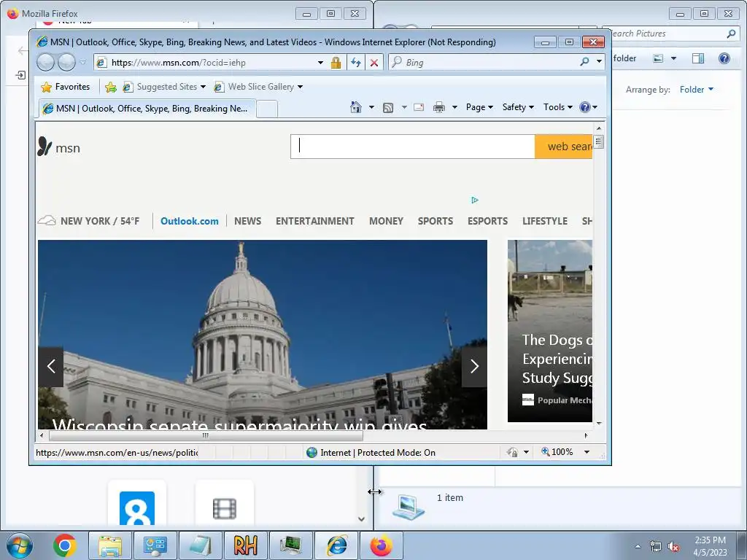Click the Help question mark icon in Internet Explorer
Image resolution: width=747 pixels, height=560 pixels.
tap(585, 107)
